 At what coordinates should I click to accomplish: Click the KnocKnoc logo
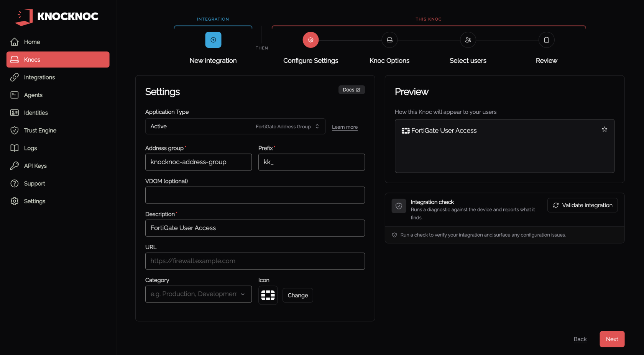point(57,16)
